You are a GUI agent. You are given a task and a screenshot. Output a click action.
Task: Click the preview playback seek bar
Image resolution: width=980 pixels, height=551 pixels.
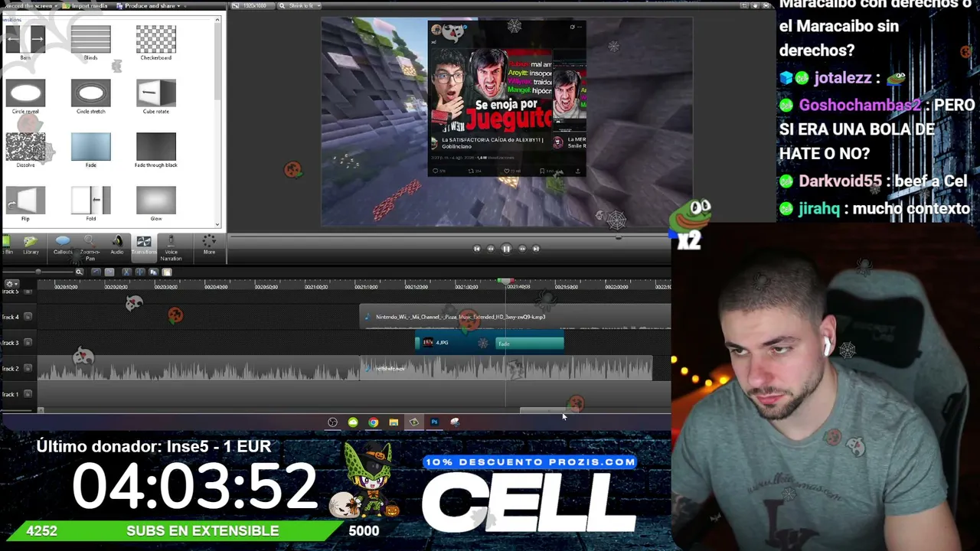coord(450,237)
